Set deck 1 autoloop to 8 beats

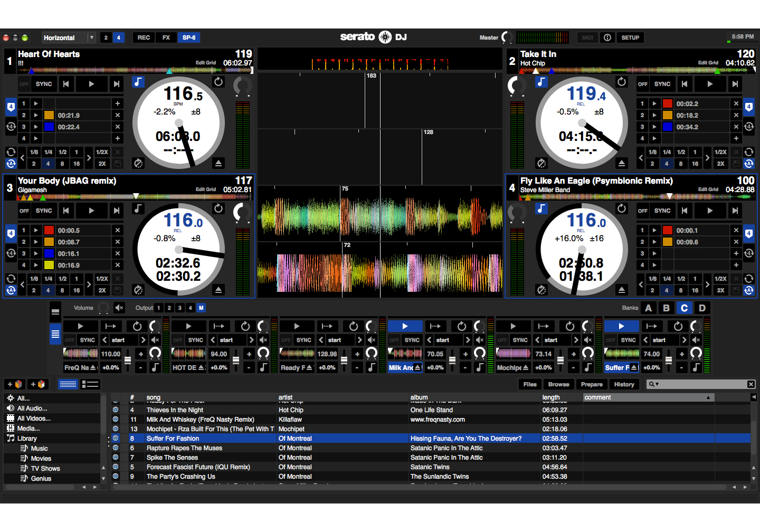(x=62, y=164)
